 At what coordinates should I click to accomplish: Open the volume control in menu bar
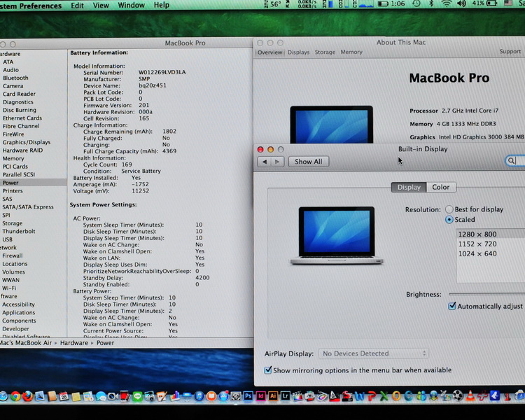462,4
